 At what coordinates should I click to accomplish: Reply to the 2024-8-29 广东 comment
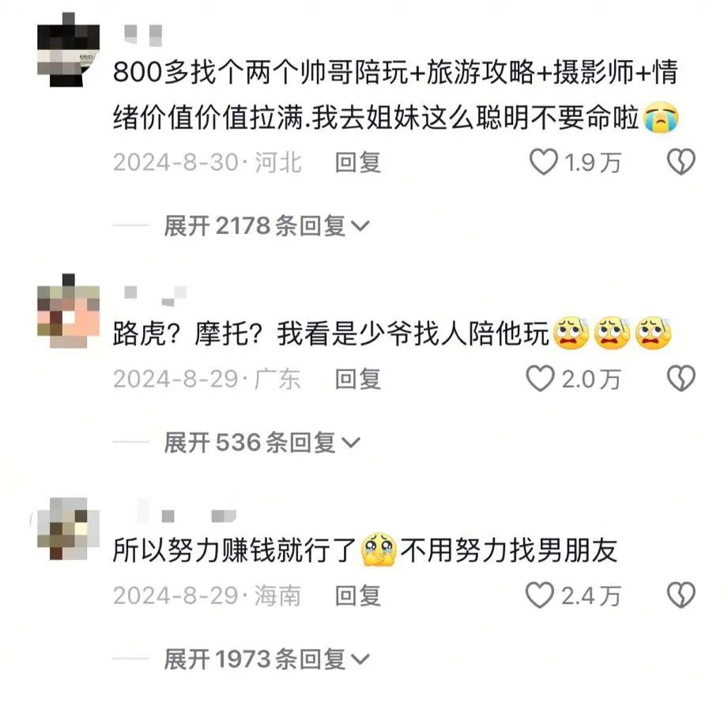tap(358, 379)
